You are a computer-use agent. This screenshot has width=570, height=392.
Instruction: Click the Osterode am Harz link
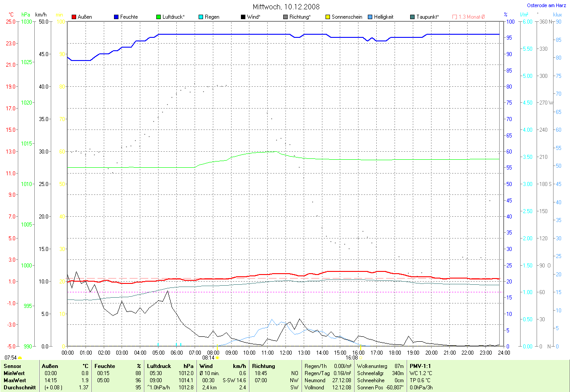click(x=547, y=5)
